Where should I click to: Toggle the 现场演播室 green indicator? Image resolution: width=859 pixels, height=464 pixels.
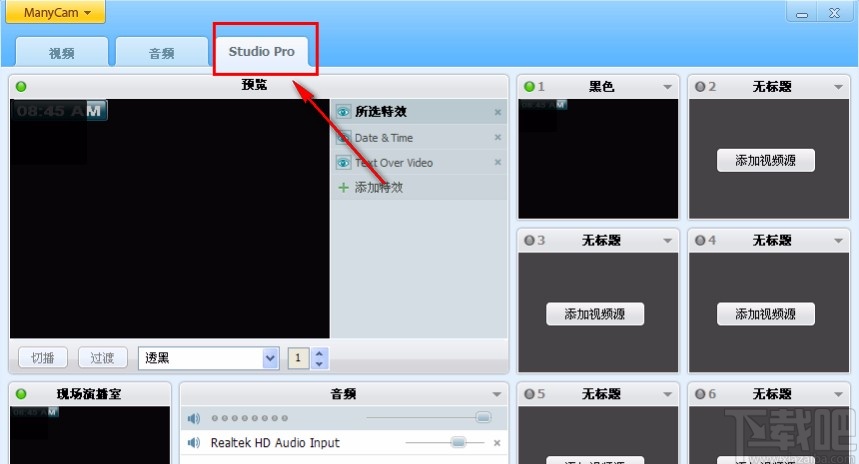(x=21, y=394)
